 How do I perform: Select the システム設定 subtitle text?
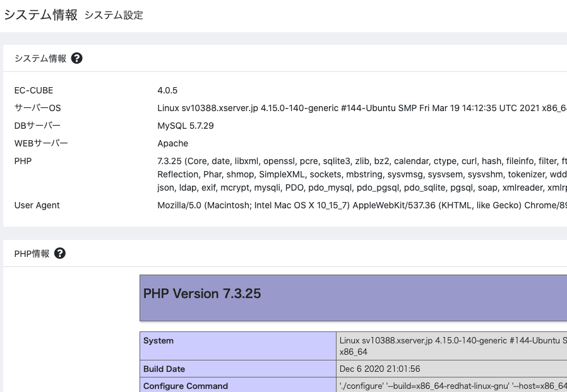(114, 15)
